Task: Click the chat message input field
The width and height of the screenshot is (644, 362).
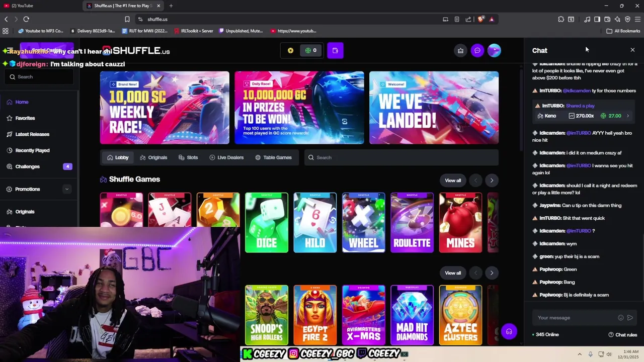Action: (576, 318)
